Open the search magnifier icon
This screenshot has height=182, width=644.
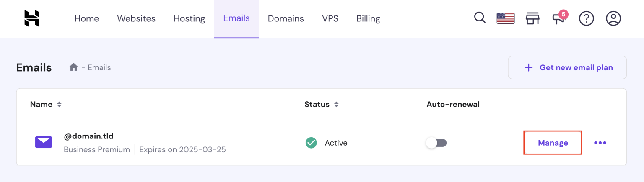click(480, 18)
